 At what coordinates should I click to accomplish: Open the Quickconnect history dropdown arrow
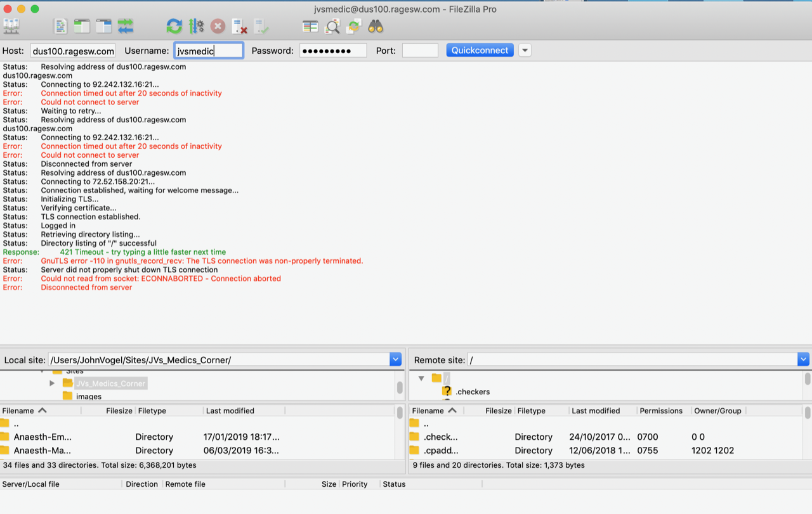pyautogui.click(x=525, y=51)
